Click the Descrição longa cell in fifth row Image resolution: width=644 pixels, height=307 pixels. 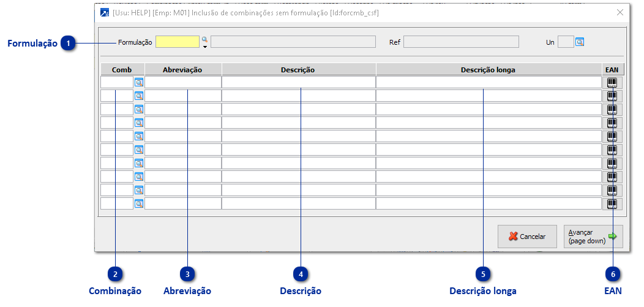click(489, 137)
